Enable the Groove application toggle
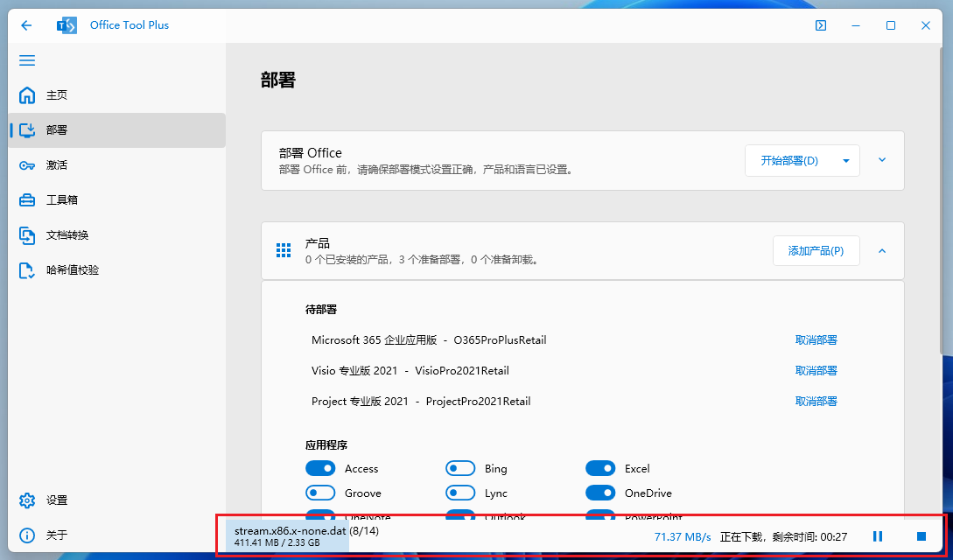This screenshot has height=560, width=953. pos(320,493)
